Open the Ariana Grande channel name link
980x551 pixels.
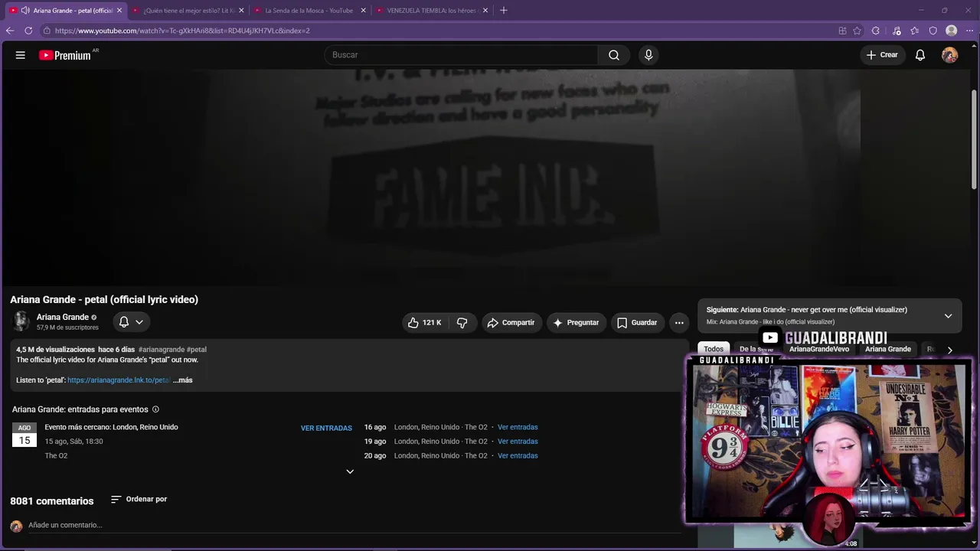[x=63, y=317]
